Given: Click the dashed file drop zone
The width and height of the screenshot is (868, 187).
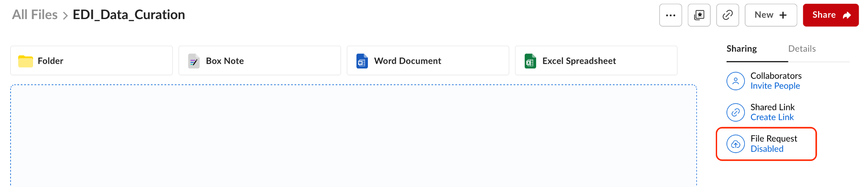Looking at the screenshot, I should tap(353, 136).
